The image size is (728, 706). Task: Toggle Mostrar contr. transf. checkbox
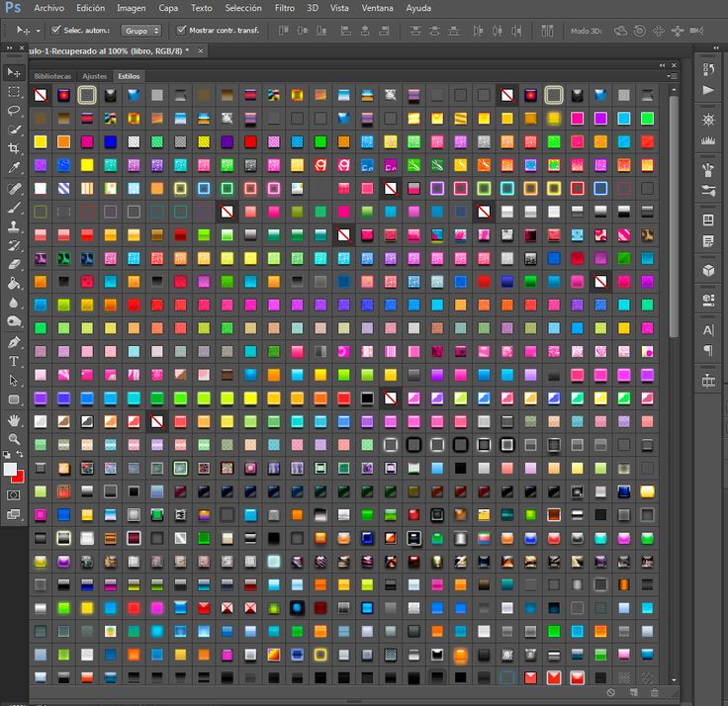tap(181, 31)
